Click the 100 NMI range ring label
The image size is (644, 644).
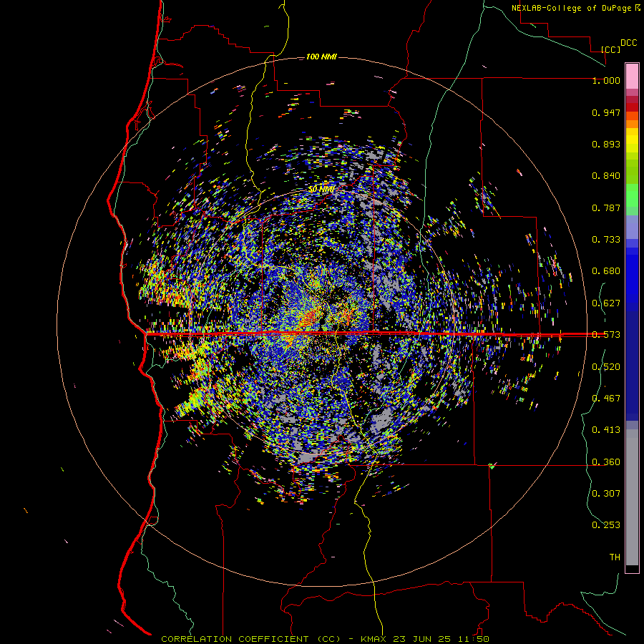click(x=321, y=57)
